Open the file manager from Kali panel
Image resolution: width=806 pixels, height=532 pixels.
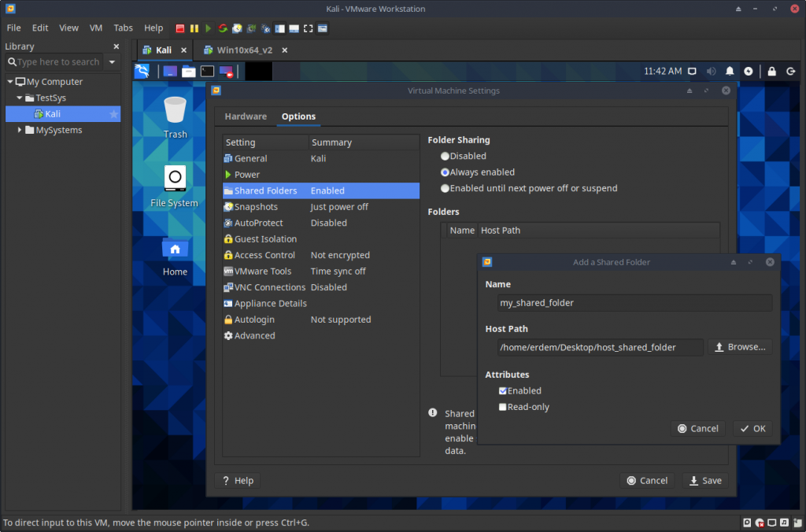point(189,71)
